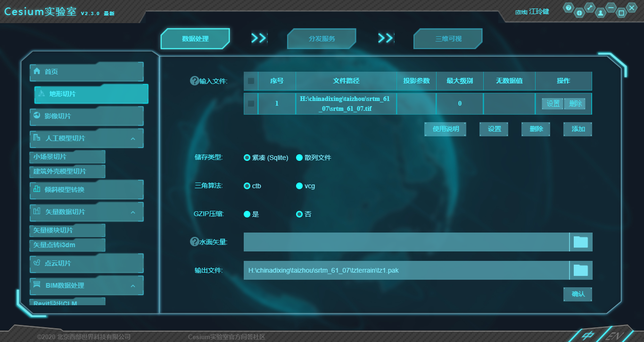Click the first double-arrow between step tabs
This screenshot has width=644, height=342.
coord(259,38)
